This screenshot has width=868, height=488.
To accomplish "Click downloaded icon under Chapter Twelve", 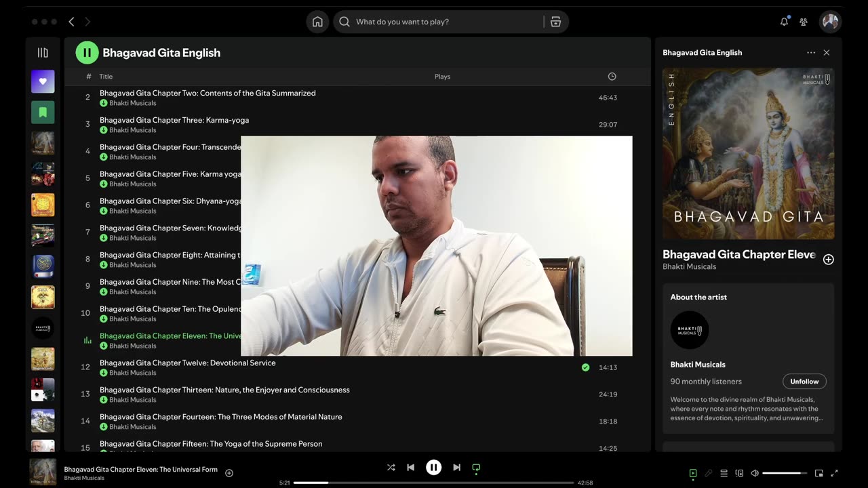I will (104, 373).
